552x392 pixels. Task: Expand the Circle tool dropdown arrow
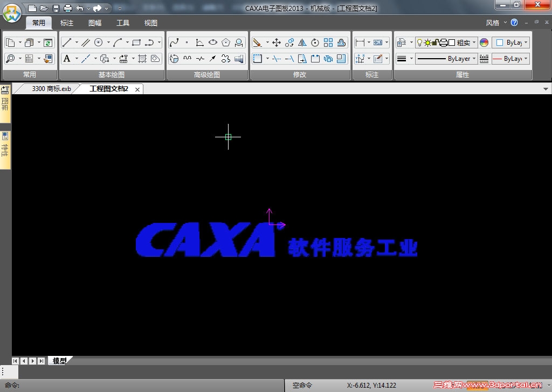[108, 43]
